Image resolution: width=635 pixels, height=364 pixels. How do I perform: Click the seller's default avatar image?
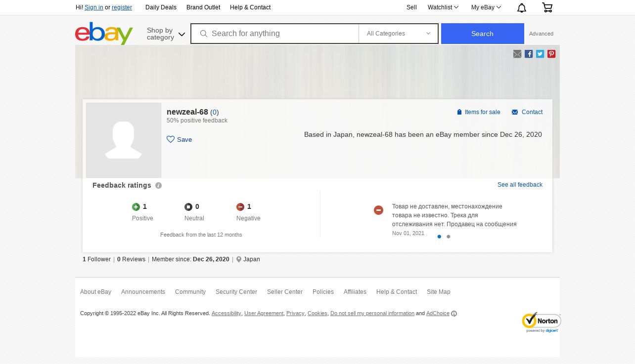124,140
